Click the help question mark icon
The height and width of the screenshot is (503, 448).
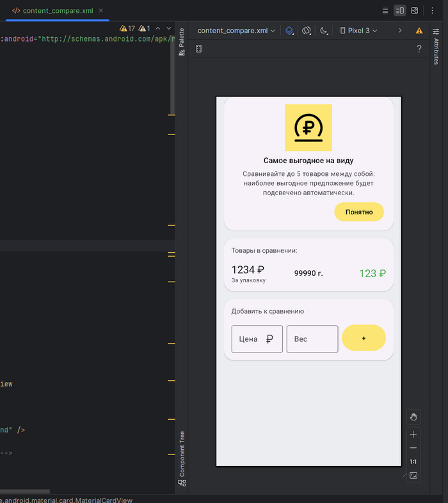pos(419,49)
